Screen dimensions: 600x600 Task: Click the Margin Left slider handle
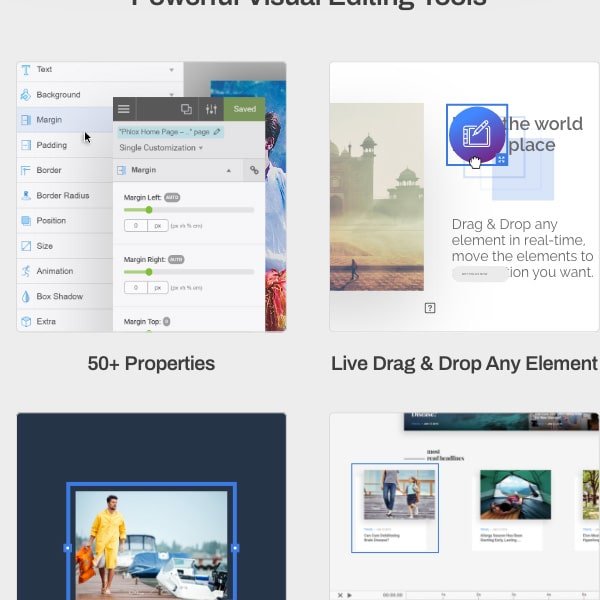pyautogui.click(x=149, y=210)
